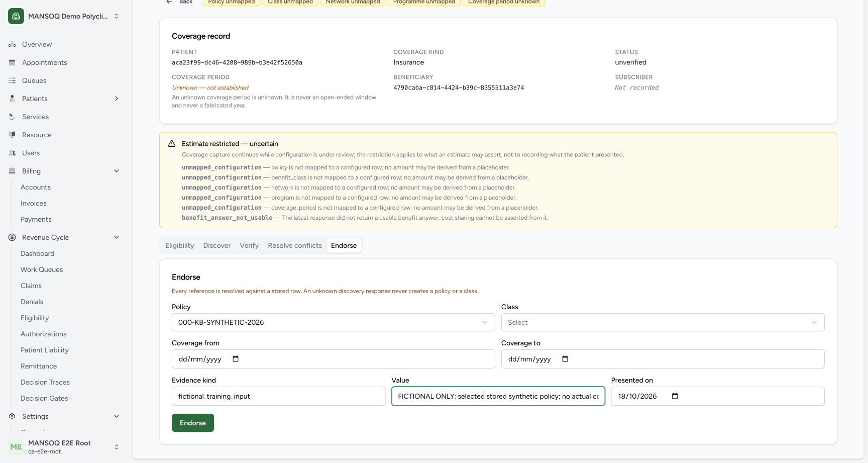Screen dimensions: 868x463
Task: Open calendar picker for Coverage from
Action: (236, 359)
